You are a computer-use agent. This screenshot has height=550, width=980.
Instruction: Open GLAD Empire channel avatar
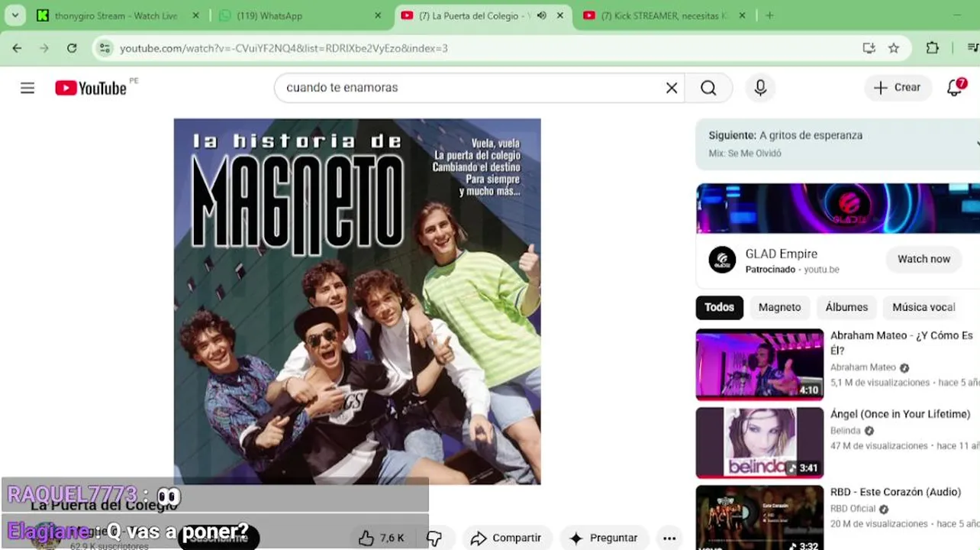pos(722,260)
